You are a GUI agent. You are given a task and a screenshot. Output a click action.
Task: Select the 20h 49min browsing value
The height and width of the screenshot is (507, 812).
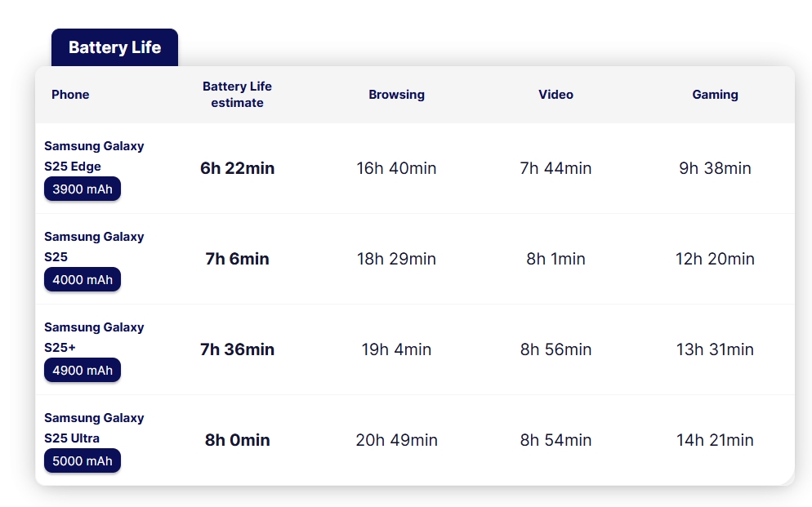click(x=397, y=440)
